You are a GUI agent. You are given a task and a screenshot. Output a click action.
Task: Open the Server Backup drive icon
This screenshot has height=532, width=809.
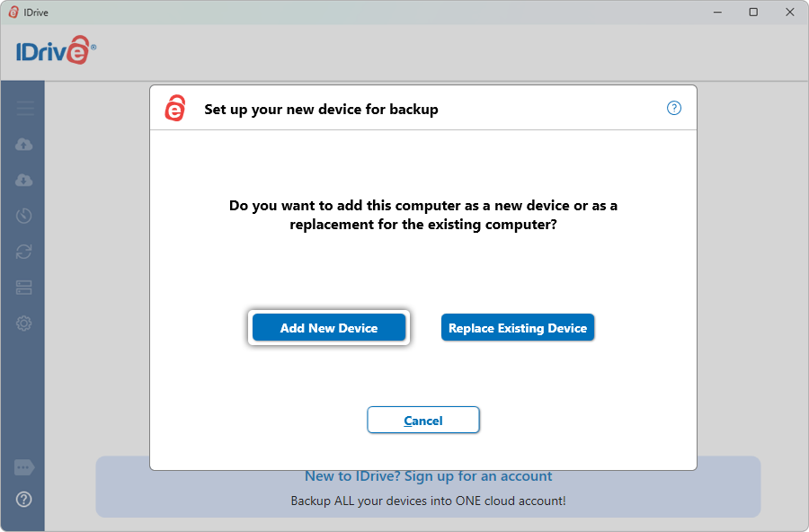(24, 288)
